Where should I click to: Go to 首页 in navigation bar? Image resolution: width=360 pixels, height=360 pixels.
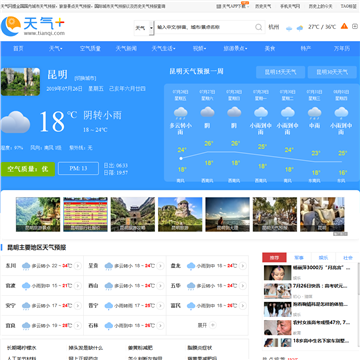[18, 49]
